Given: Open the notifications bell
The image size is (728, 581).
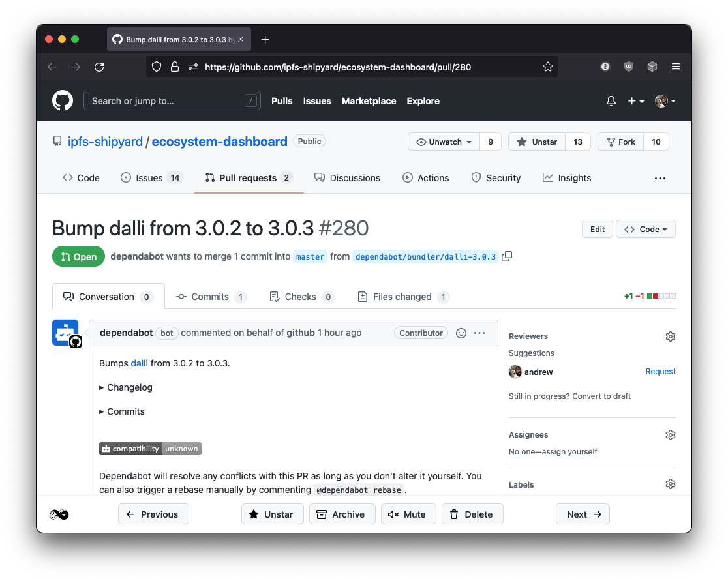Looking at the screenshot, I should (x=611, y=100).
